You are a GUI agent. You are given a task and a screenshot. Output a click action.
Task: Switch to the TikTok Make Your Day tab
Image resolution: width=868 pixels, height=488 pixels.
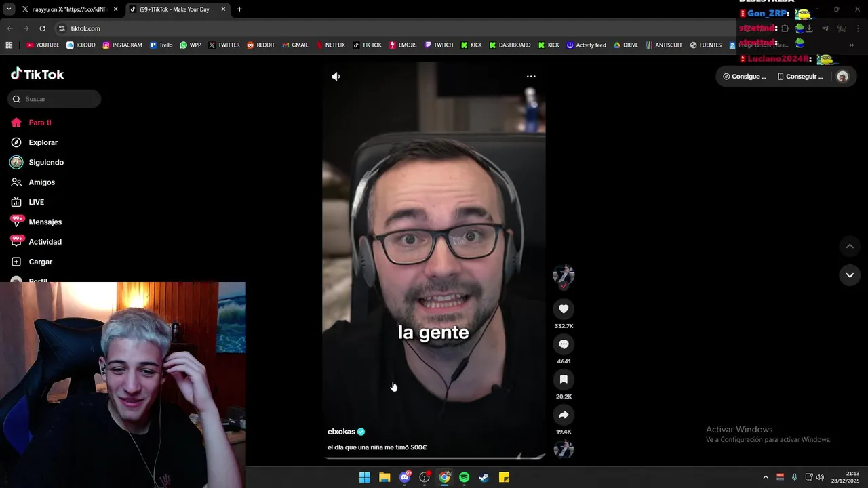pyautogui.click(x=174, y=9)
